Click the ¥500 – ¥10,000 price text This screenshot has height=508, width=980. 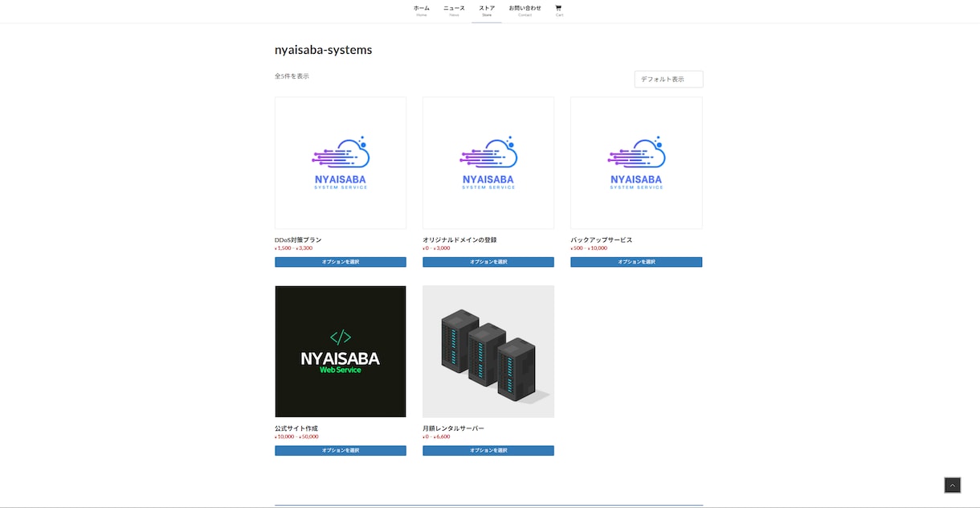tap(589, 248)
